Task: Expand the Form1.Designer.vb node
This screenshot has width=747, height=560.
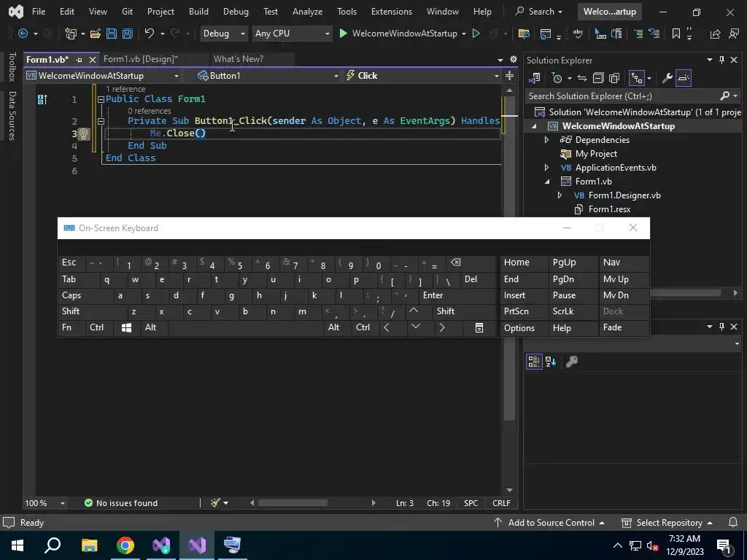Action: tap(560, 195)
